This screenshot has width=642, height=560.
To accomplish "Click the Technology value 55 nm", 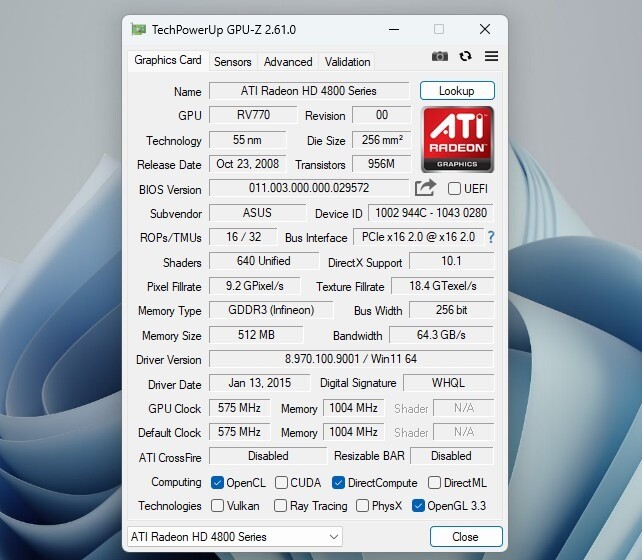I will pyautogui.click(x=247, y=140).
